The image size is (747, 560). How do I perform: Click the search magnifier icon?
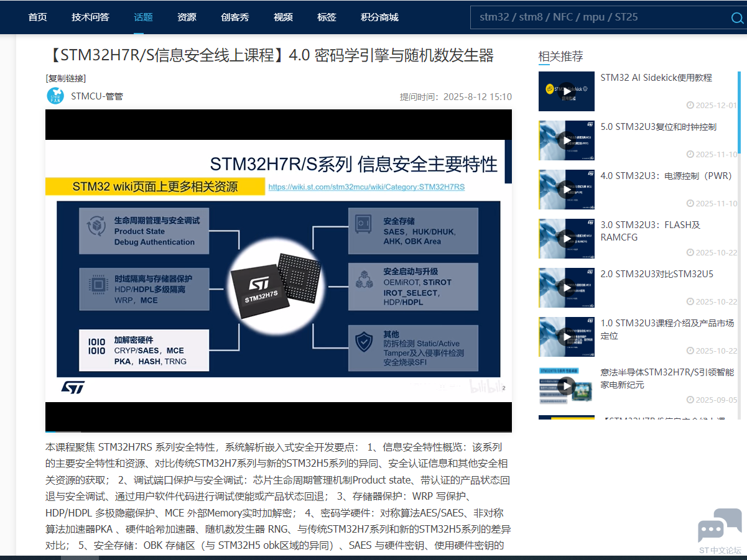pyautogui.click(x=736, y=17)
